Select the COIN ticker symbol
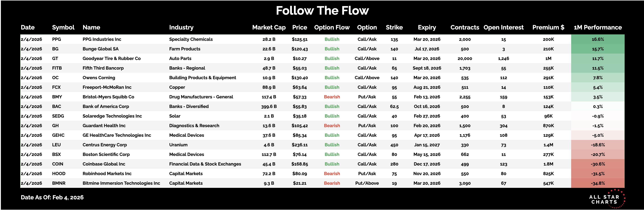644x210 pixels. [58, 164]
